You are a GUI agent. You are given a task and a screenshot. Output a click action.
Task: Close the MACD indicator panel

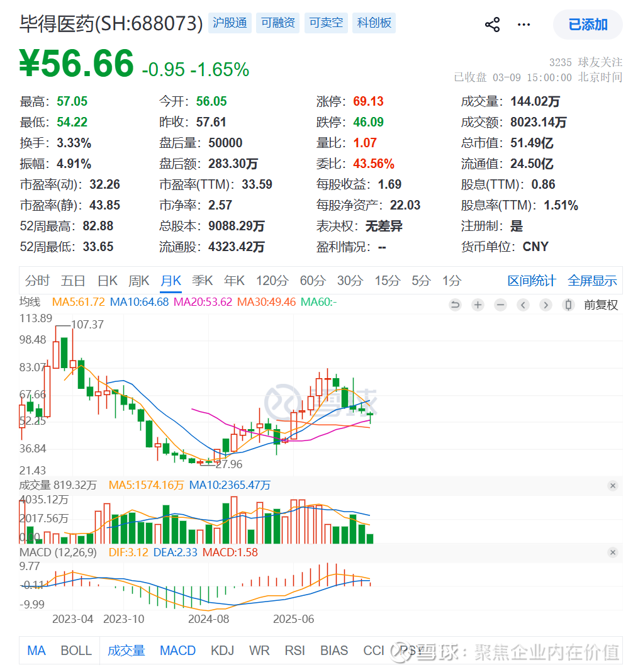[613, 552]
